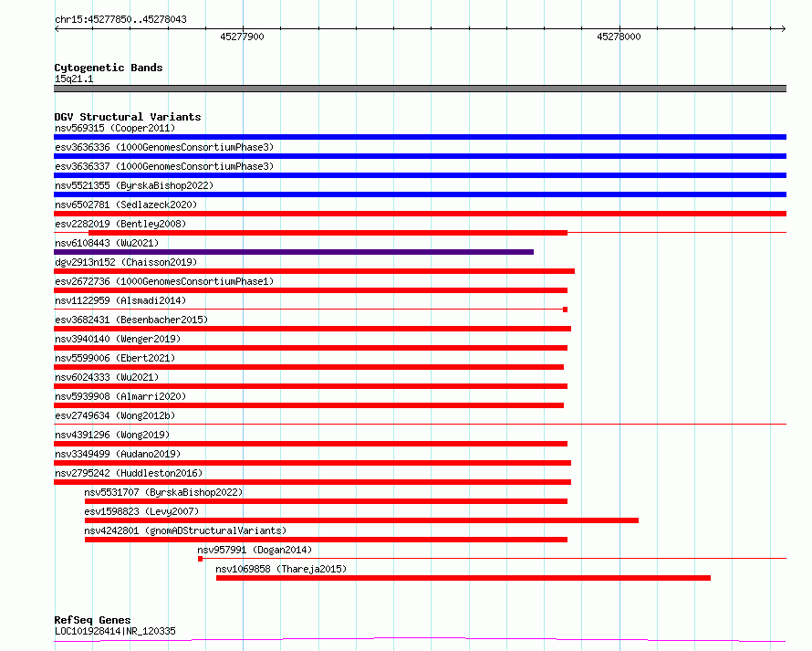
Task: Select nsv2795242 (Huddleston2016) label
Action: click(129, 473)
